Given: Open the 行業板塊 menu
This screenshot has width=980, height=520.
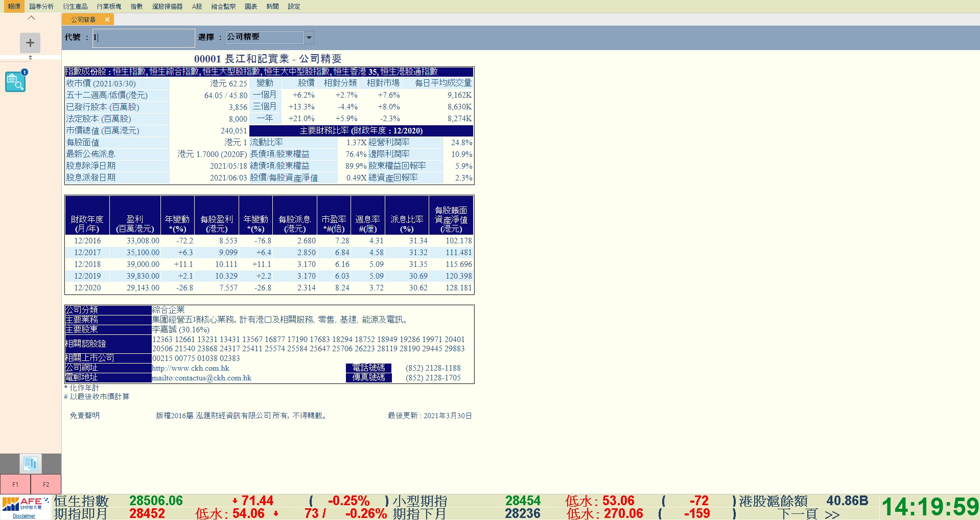Looking at the screenshot, I should pos(109,6).
